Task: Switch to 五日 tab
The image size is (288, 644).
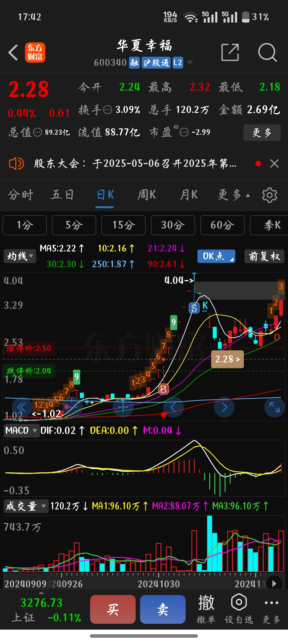Action: [x=62, y=195]
